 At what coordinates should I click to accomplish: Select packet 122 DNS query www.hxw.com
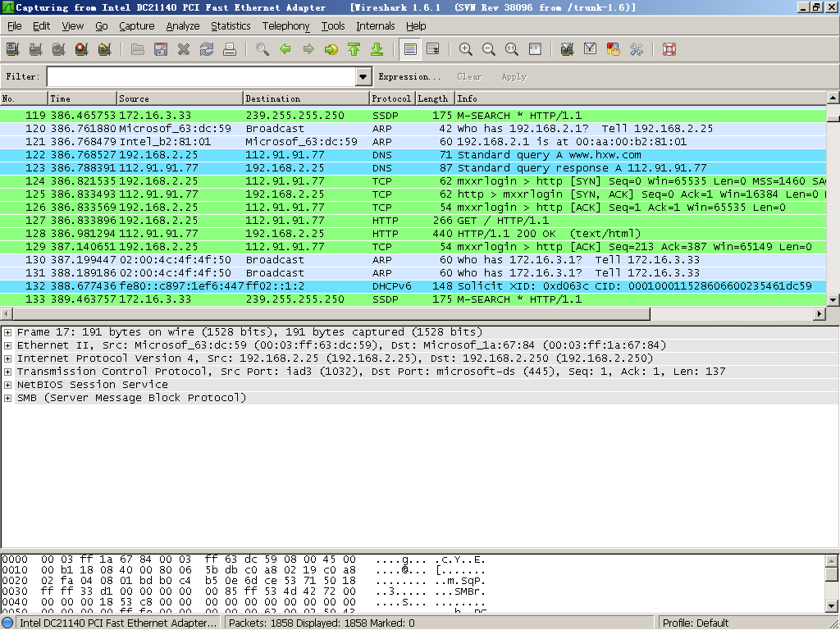pyautogui.click(x=413, y=155)
